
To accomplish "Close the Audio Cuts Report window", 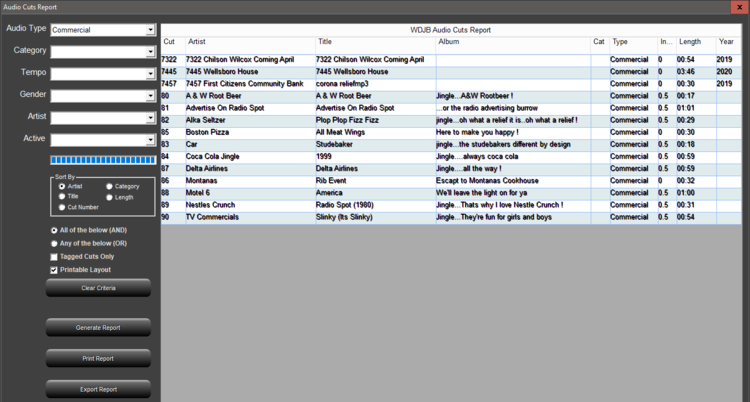I will tap(740, 7).
